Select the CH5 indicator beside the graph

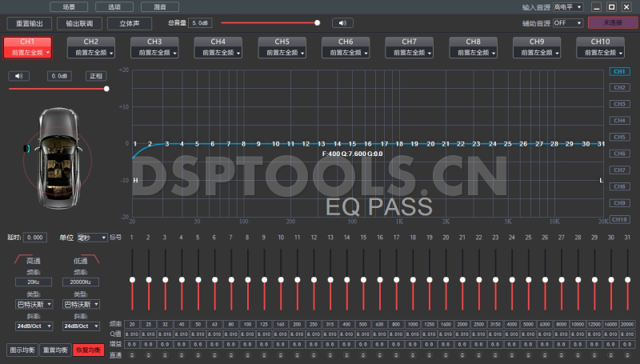tap(618, 137)
